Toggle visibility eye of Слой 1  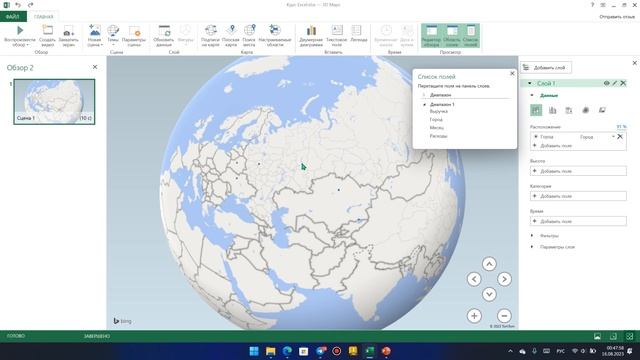[607, 83]
